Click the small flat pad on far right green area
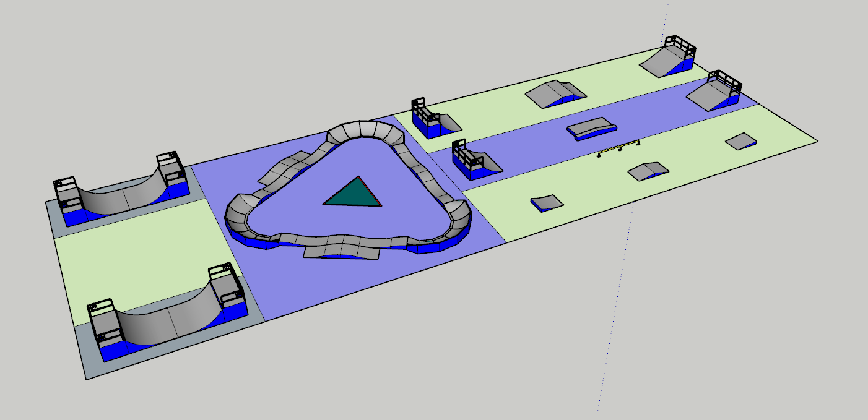Image resolution: width=868 pixels, height=420 pixels. (741, 141)
